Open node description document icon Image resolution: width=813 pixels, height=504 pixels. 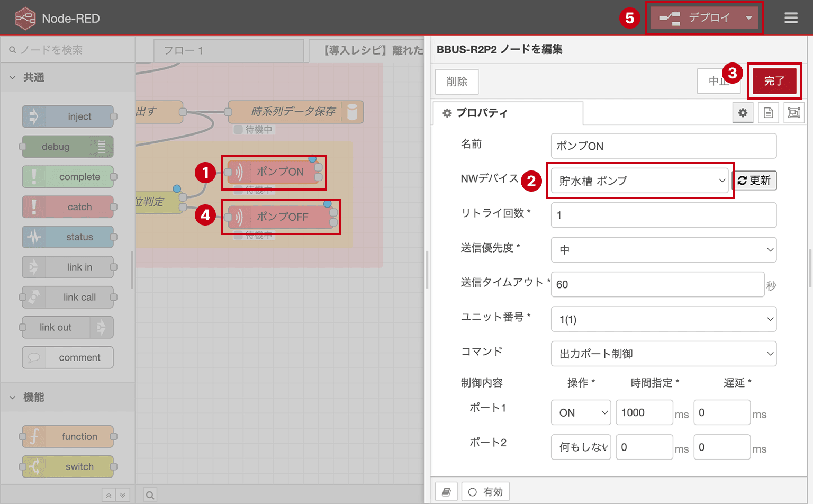[x=768, y=113]
